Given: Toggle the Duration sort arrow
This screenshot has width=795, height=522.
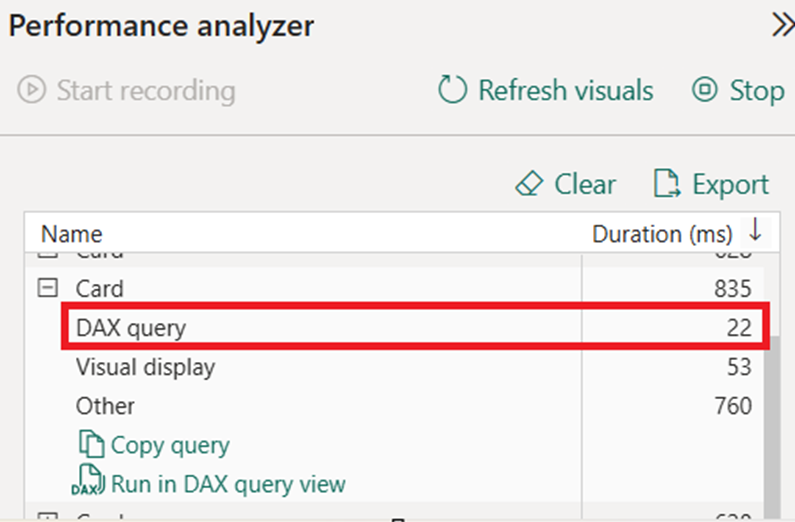Looking at the screenshot, I should (755, 232).
